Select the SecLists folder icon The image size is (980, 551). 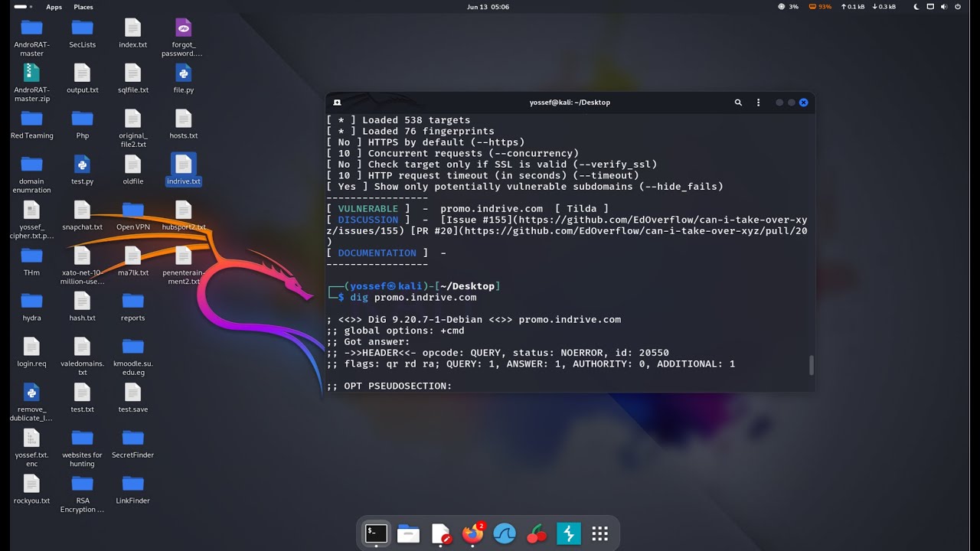coord(82,34)
